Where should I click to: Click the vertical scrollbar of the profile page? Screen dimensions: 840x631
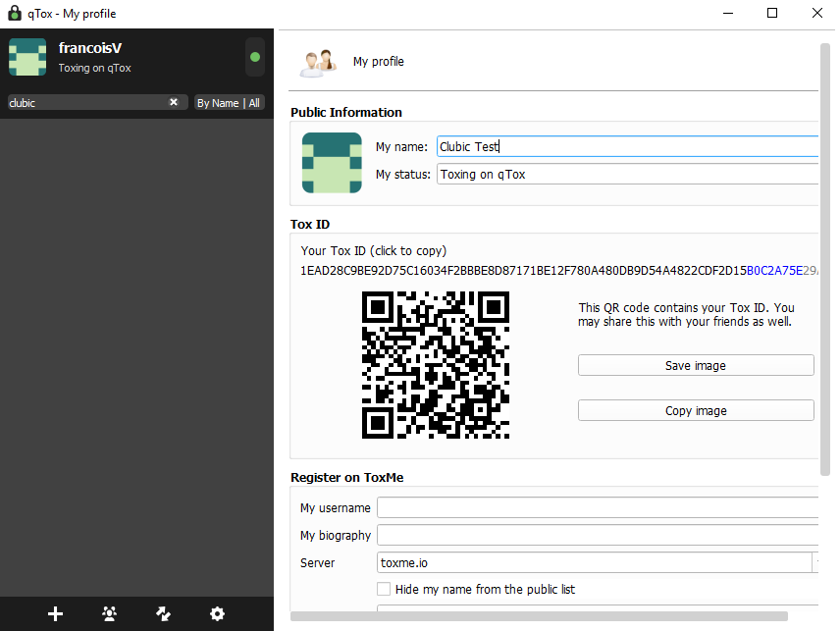(x=825, y=259)
